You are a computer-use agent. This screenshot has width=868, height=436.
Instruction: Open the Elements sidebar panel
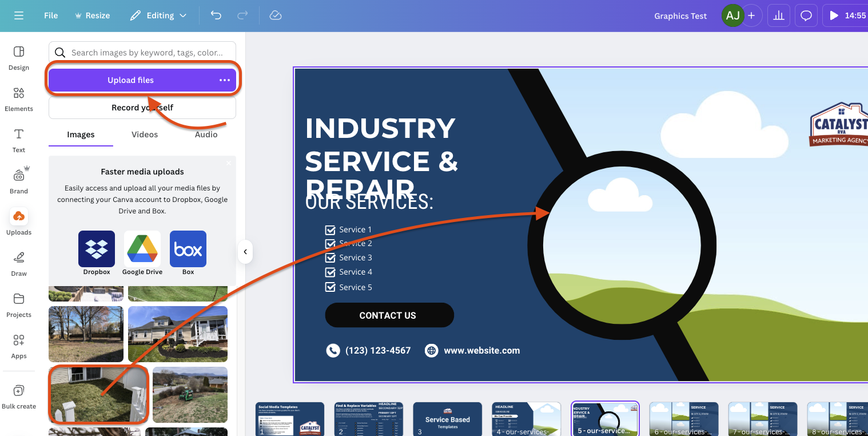coord(19,99)
